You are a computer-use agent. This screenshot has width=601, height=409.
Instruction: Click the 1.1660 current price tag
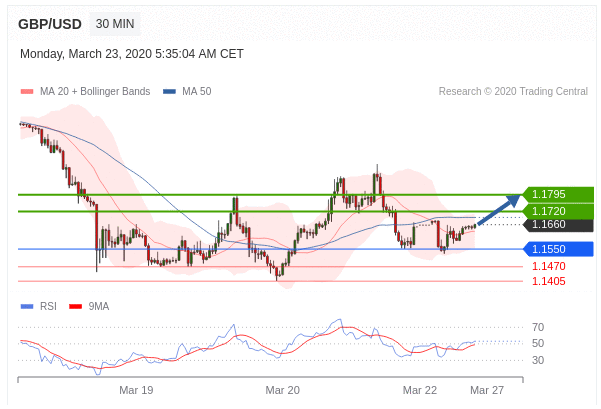557,225
